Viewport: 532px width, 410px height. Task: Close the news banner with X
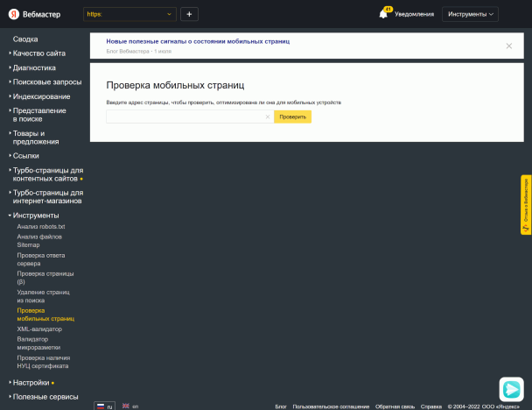(509, 46)
